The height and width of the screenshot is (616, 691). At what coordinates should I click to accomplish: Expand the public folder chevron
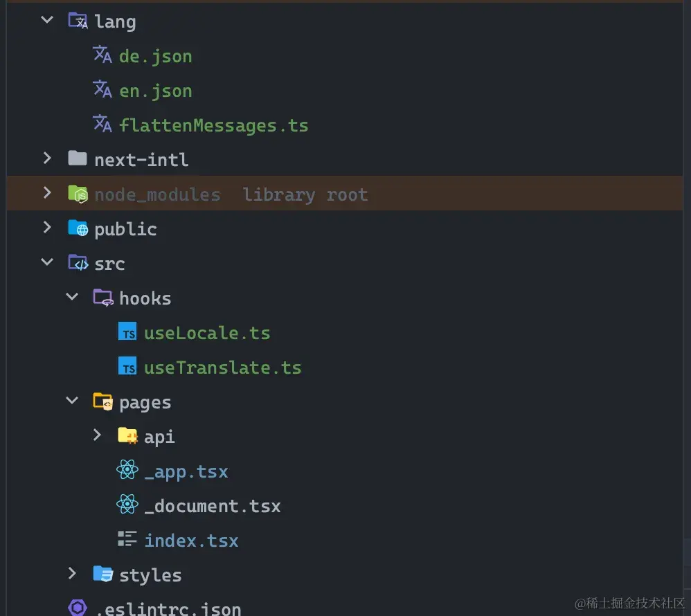(47, 227)
